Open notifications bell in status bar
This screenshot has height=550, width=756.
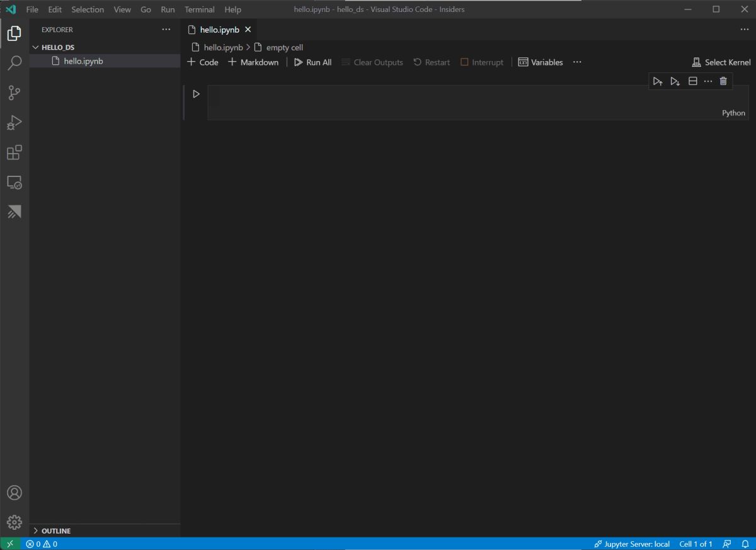tap(745, 544)
